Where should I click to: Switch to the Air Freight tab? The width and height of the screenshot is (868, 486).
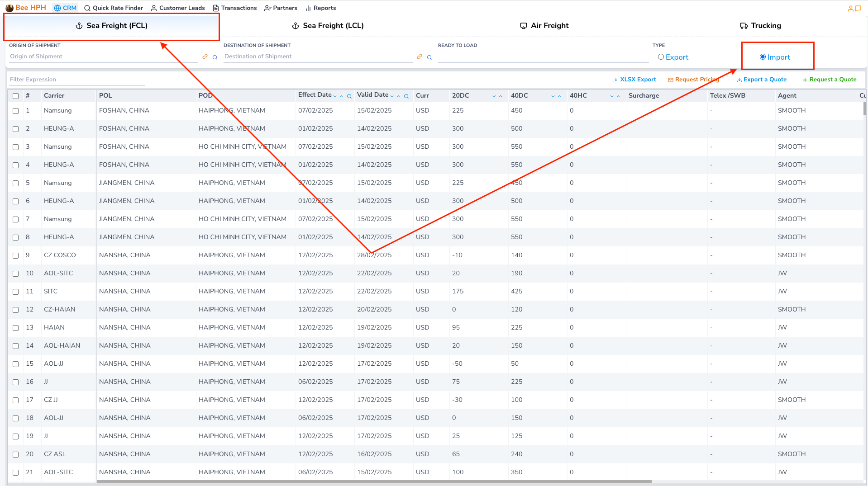[x=544, y=26]
